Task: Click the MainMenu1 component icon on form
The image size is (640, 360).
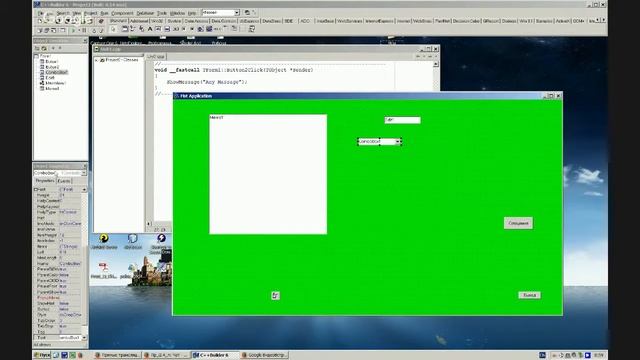Action: click(275, 295)
